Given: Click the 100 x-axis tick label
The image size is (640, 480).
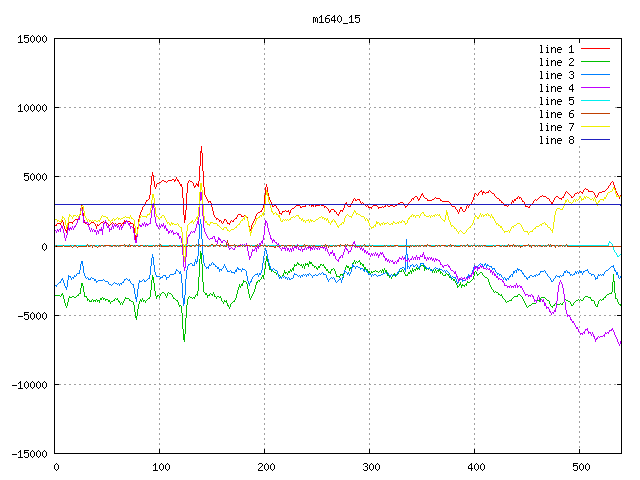Looking at the screenshot, I should [x=160, y=467].
